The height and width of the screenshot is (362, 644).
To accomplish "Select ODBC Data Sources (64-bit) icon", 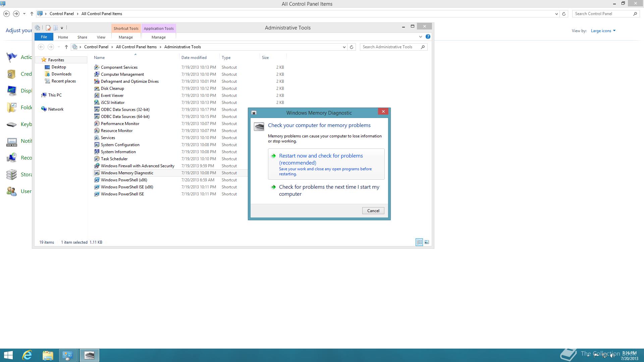I will tap(97, 117).
